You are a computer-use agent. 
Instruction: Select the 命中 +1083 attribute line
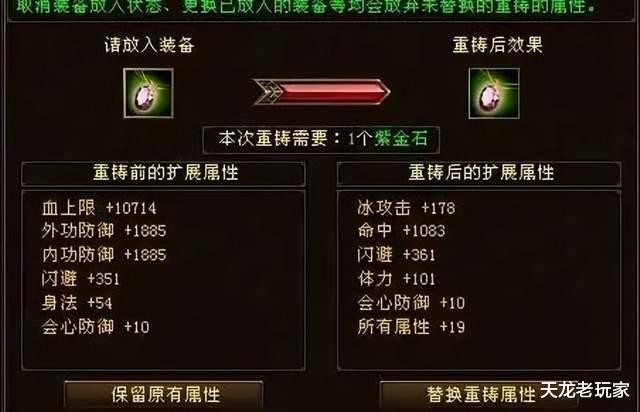(401, 231)
